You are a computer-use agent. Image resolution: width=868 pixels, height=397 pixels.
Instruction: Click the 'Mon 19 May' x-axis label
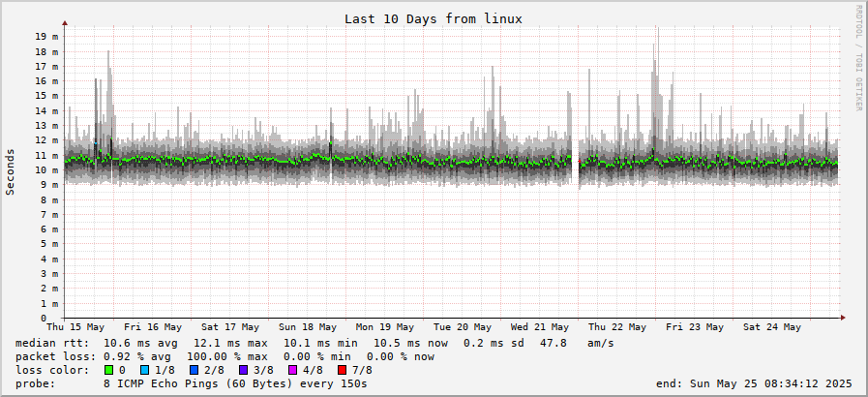tap(385, 327)
